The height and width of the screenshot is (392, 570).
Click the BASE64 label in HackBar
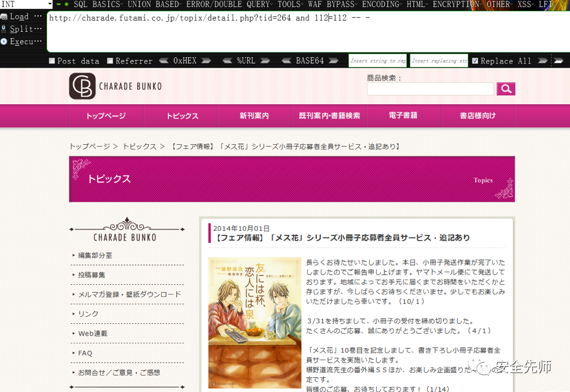(x=310, y=61)
